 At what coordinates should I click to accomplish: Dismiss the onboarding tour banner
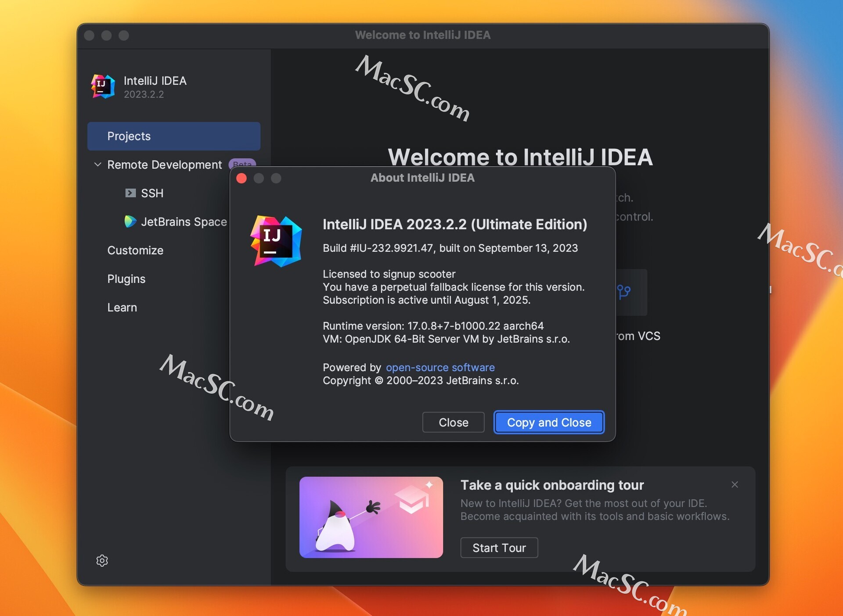click(x=735, y=484)
